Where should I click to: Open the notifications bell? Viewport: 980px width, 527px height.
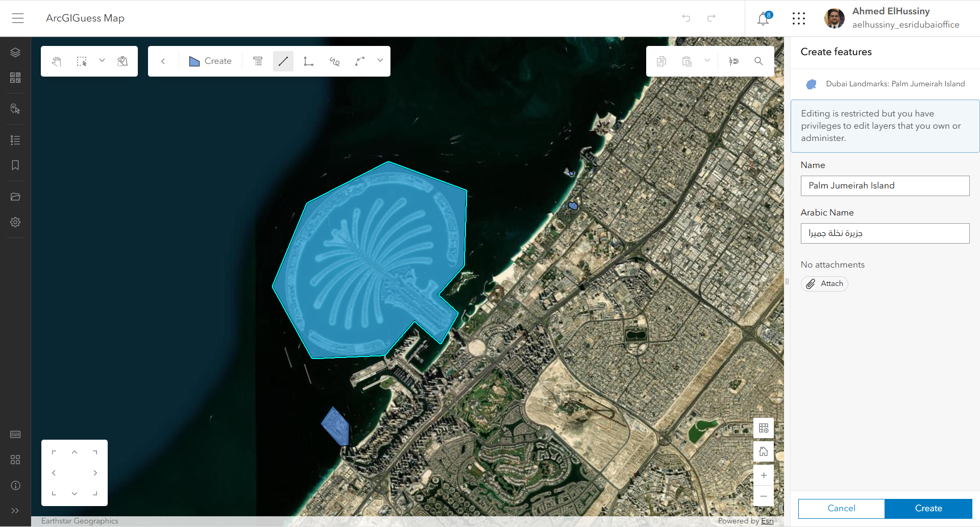[x=764, y=18]
